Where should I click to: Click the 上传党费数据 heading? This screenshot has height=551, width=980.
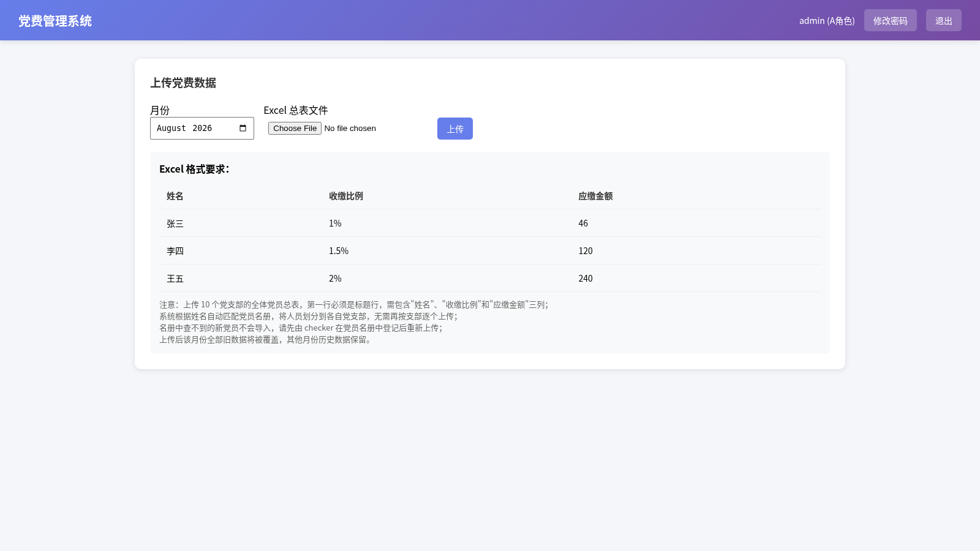tap(183, 83)
